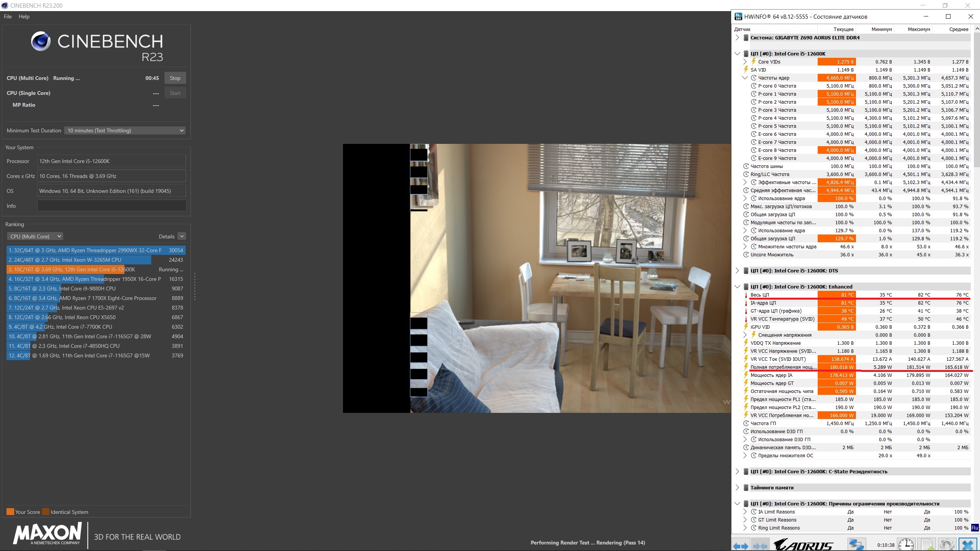
Task: Expand Множители частоты ядра row
Action: tap(745, 246)
